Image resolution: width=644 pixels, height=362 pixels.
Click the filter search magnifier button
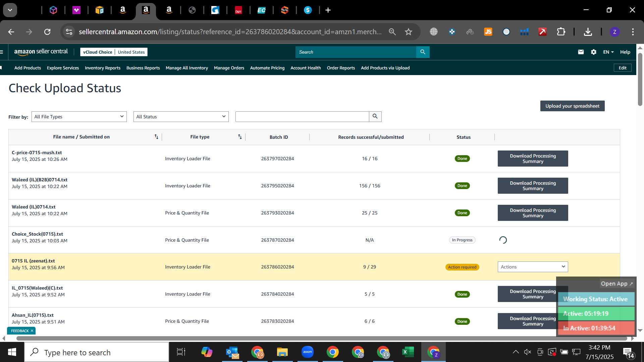point(375,117)
